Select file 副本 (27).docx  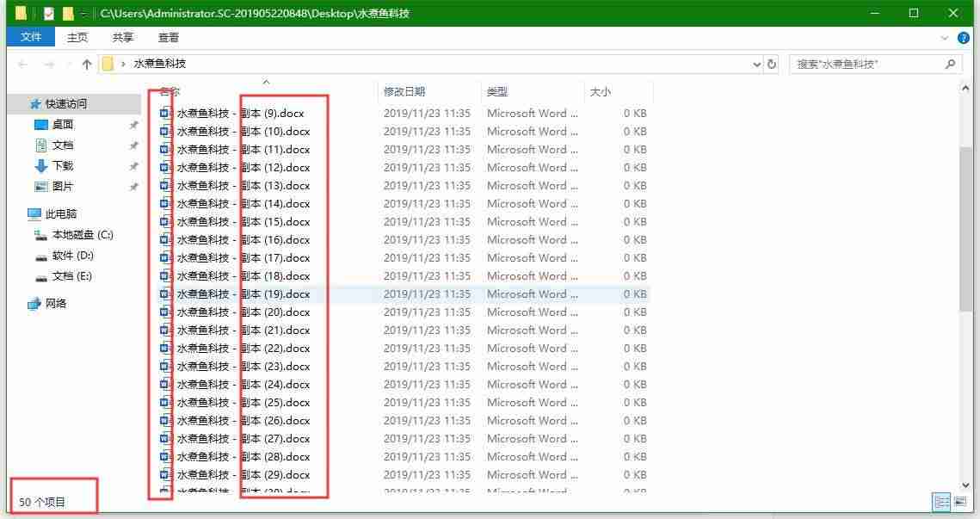click(243, 439)
